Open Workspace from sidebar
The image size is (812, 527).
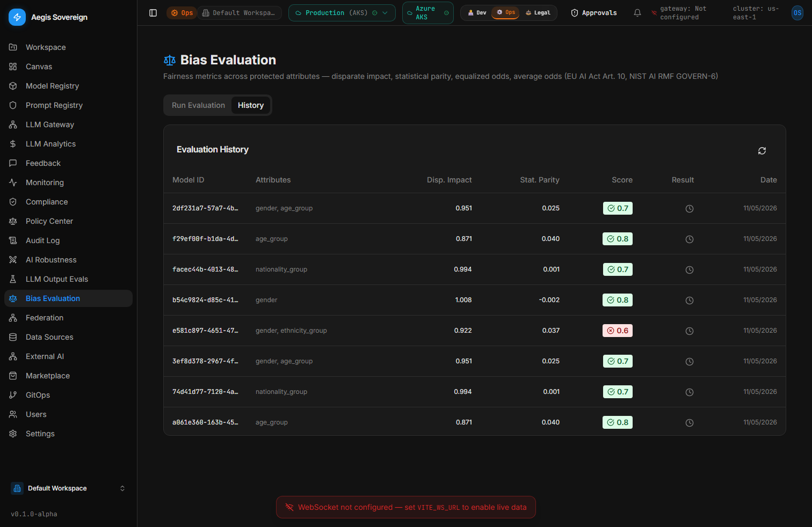point(68,47)
